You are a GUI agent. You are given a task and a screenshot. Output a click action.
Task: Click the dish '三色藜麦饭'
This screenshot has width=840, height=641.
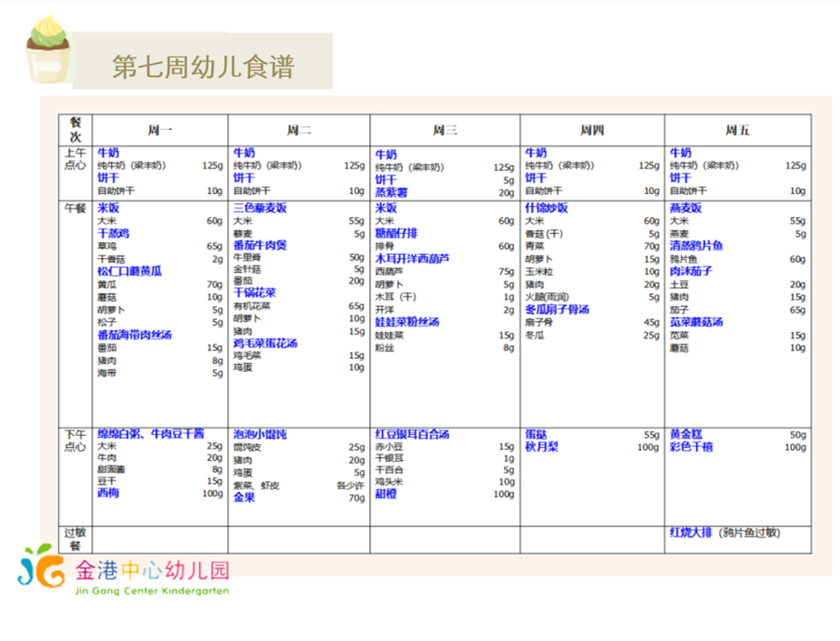coord(260,208)
